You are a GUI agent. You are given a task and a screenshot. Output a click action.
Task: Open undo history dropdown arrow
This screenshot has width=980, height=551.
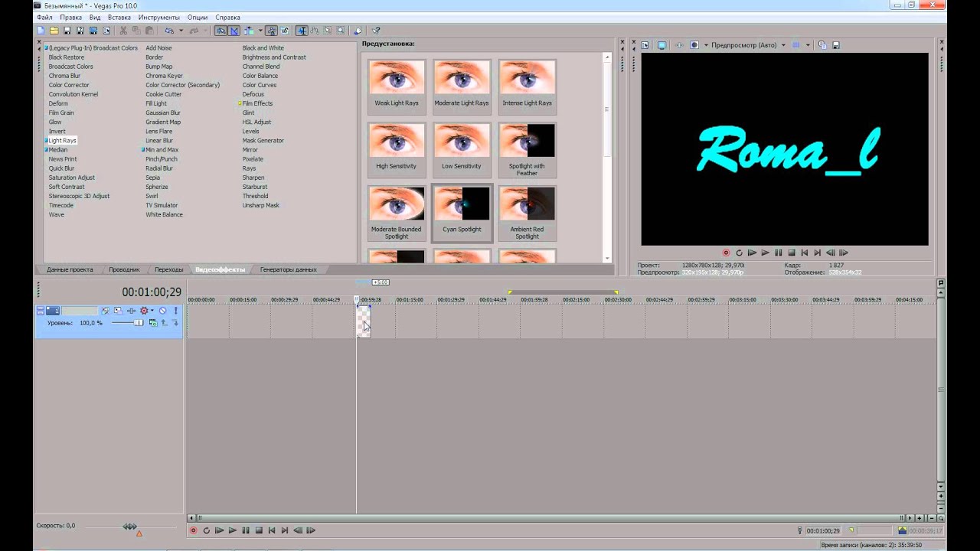point(181,31)
